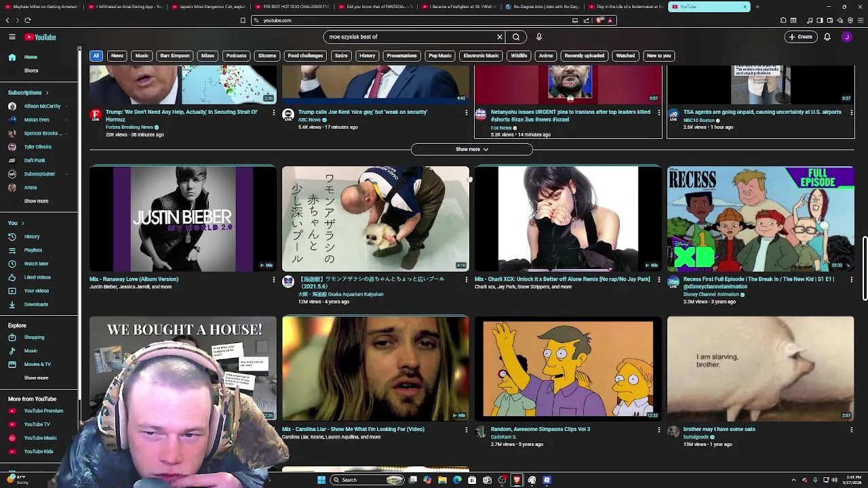Open File Explorer from taskbar

[442, 480]
